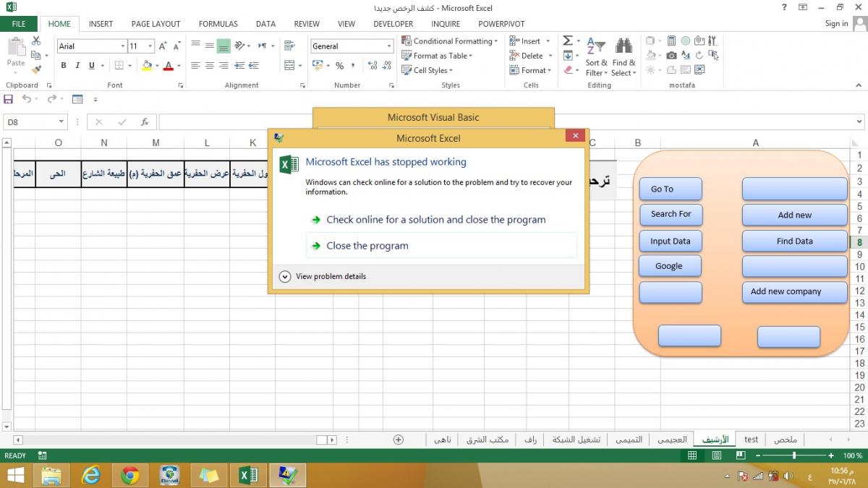Open the Cell Styles dropdown
This screenshot has height=488, width=868.
click(427, 70)
